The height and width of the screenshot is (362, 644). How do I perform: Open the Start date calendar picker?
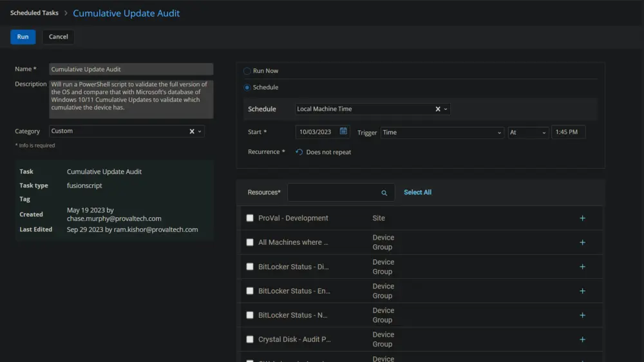[x=343, y=131]
